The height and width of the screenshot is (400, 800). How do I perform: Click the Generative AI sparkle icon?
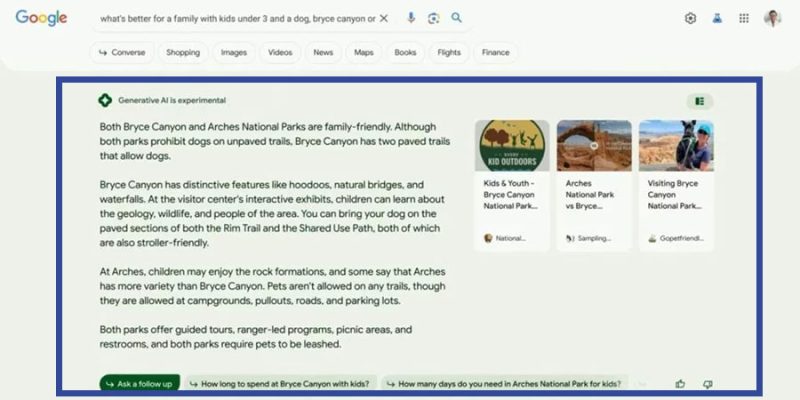(x=105, y=101)
